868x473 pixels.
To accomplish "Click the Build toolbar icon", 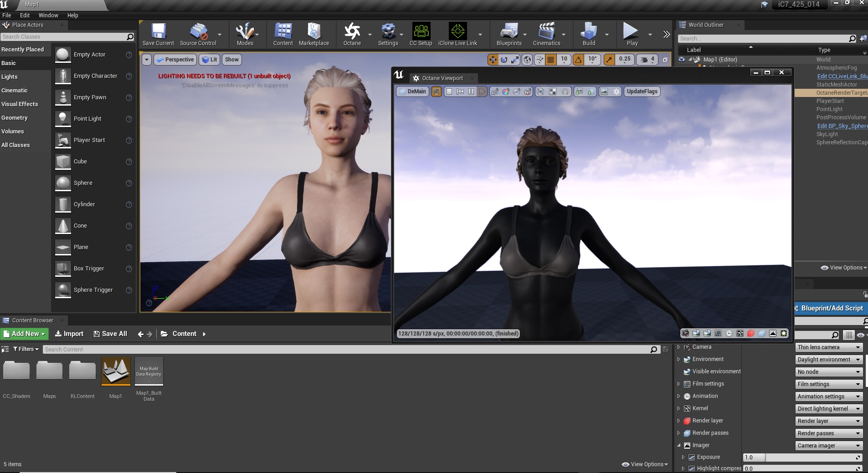I will 589,34.
